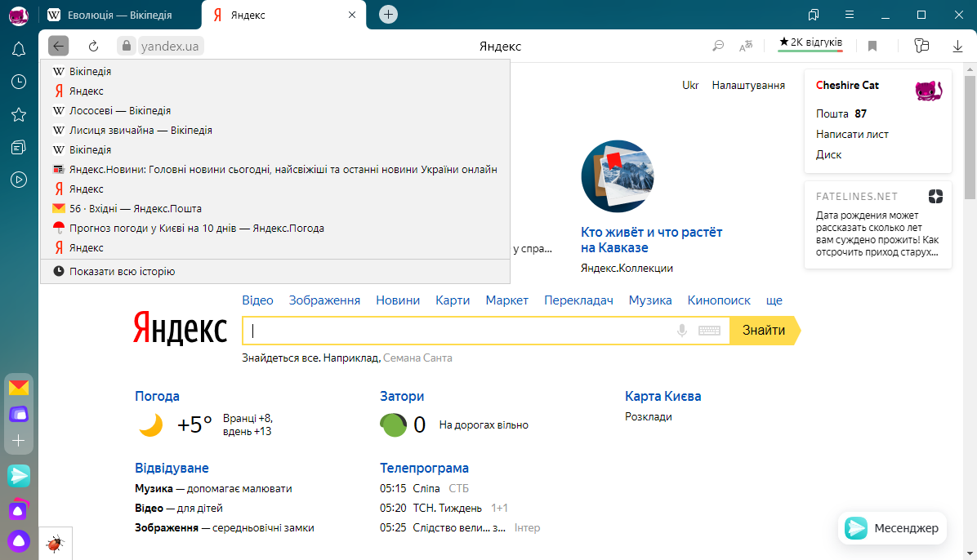
Task: Add a new sidebar app with plus
Action: click(x=19, y=441)
